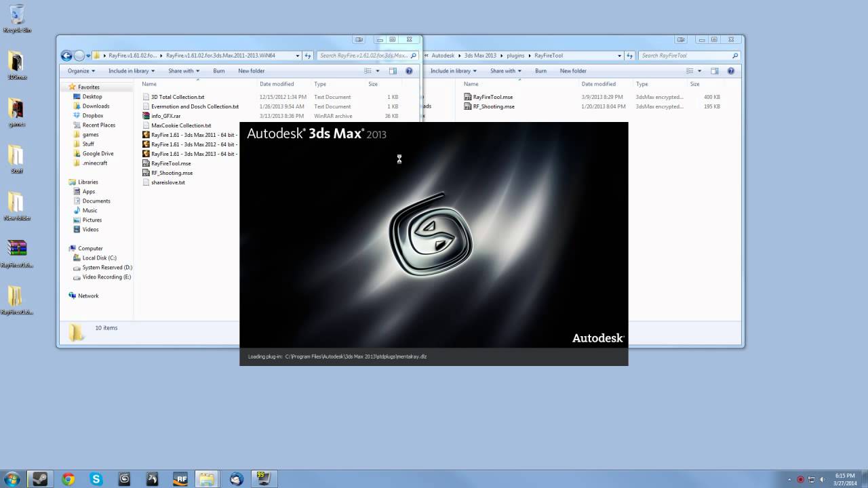Viewport: 868px width, 488px height.
Task: Open the 3DSmax desktop shortcut
Action: (x=16, y=65)
